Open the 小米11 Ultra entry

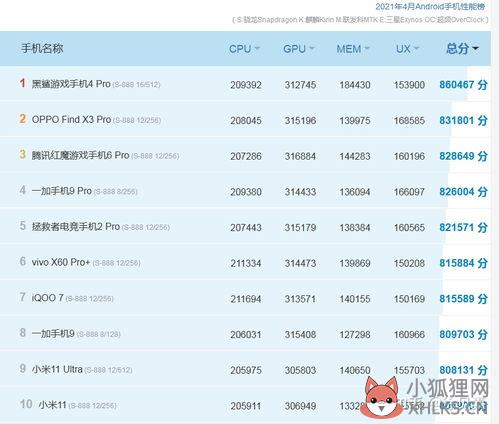57,369
